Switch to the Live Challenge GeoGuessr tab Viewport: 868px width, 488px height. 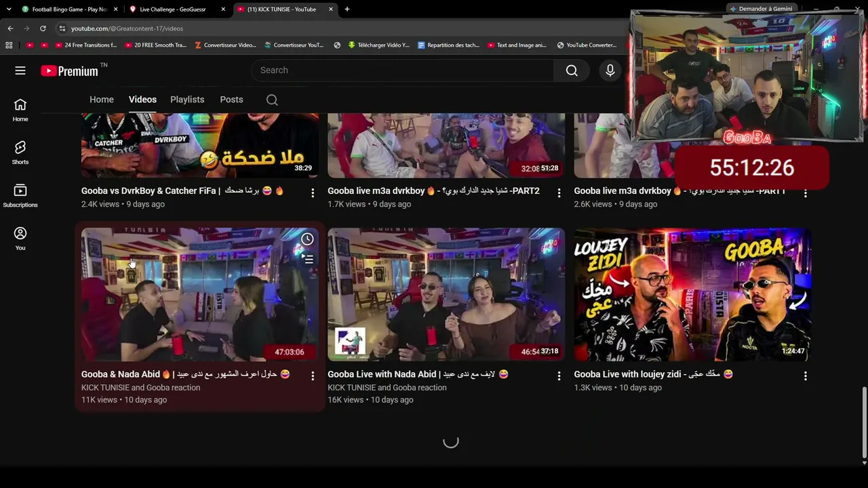click(x=178, y=9)
